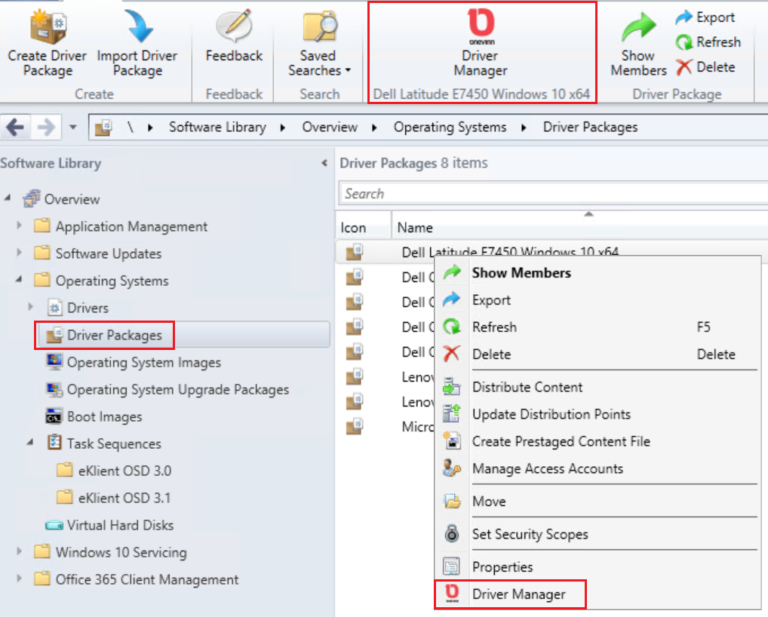Expand the Application Management tree node
The height and width of the screenshot is (617, 768).
click(x=19, y=227)
